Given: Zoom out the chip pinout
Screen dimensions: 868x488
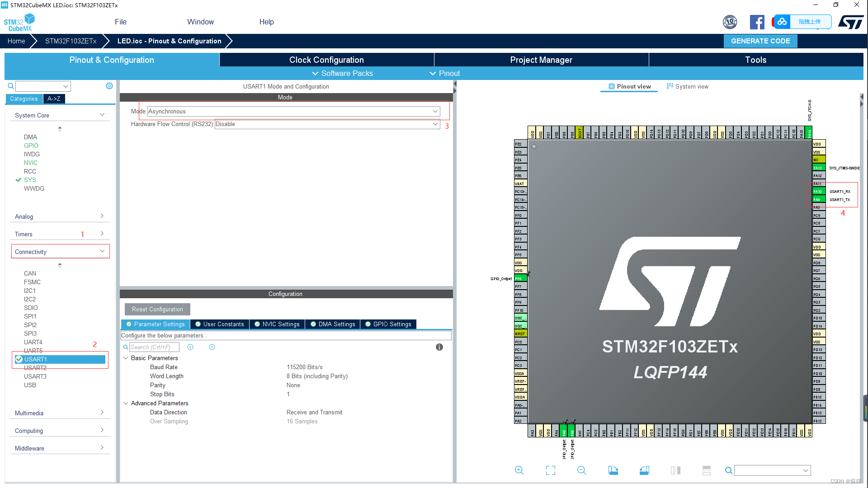Looking at the screenshot, I should (x=581, y=470).
